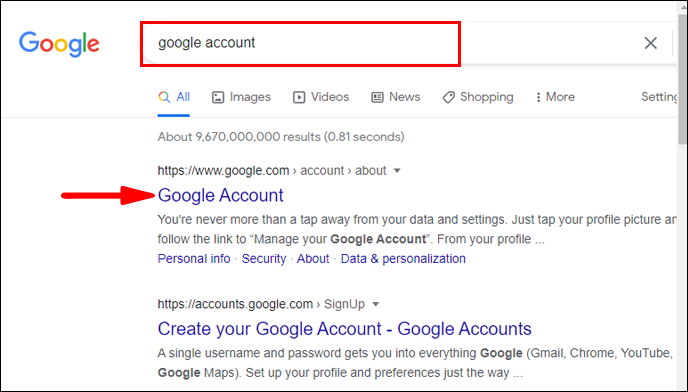Expand dropdown arrow next to SignUp URL
The image size is (688, 392).
[376, 304]
